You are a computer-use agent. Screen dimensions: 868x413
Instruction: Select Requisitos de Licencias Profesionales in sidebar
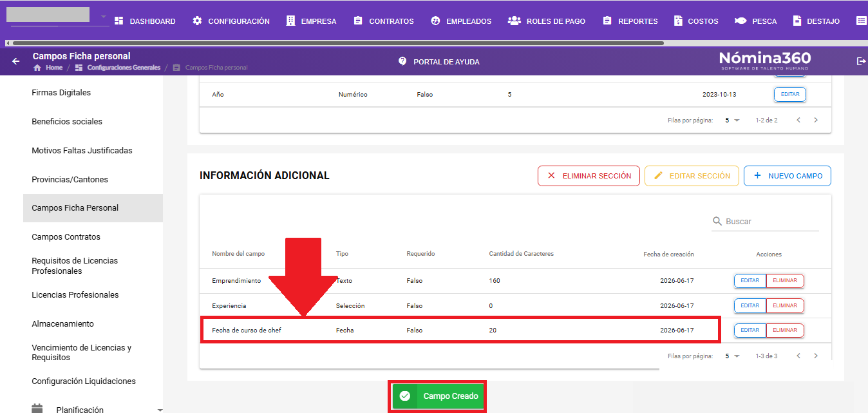75,266
